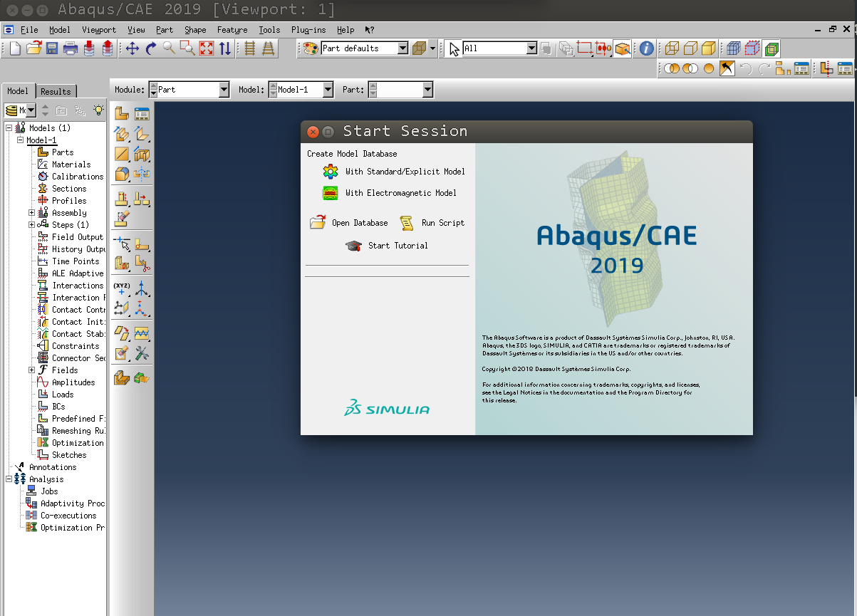The image size is (857, 616).
Task: Click Open Database in Start Session
Action: [x=359, y=223]
